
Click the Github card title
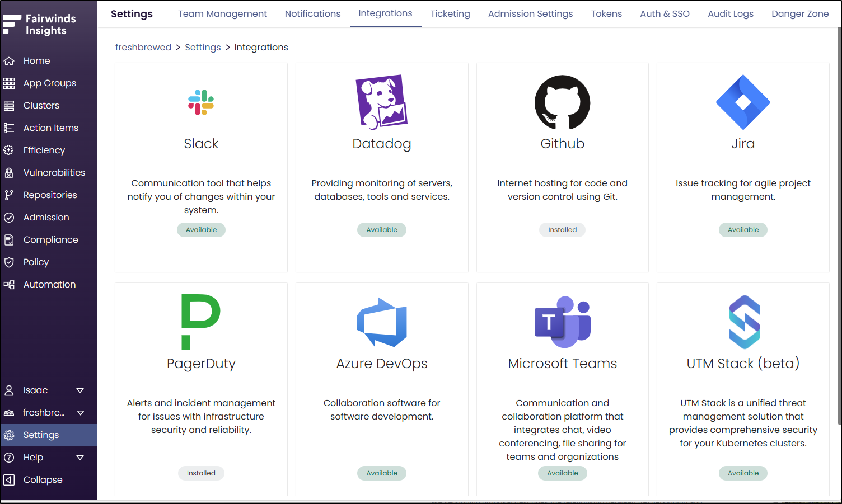point(563,144)
